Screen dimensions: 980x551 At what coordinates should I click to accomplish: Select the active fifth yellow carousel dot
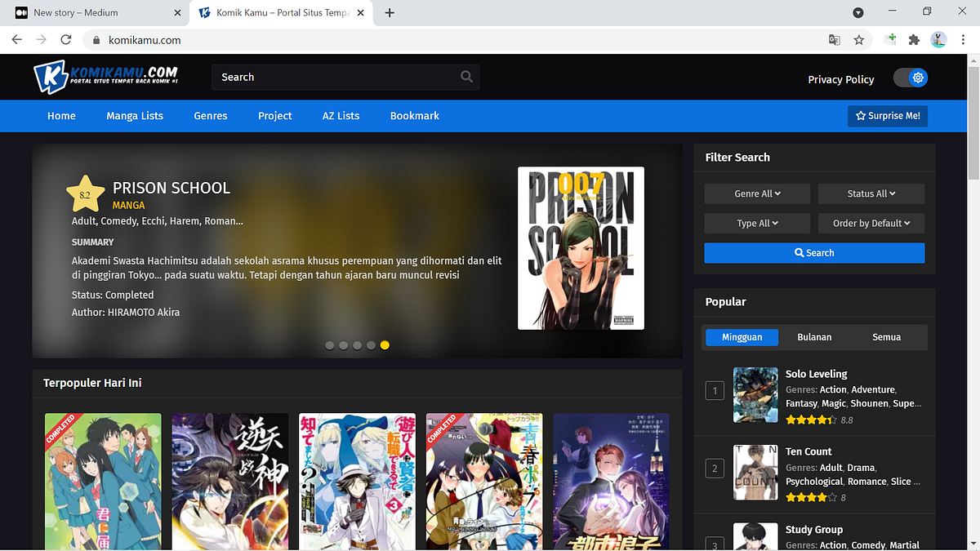click(x=385, y=345)
